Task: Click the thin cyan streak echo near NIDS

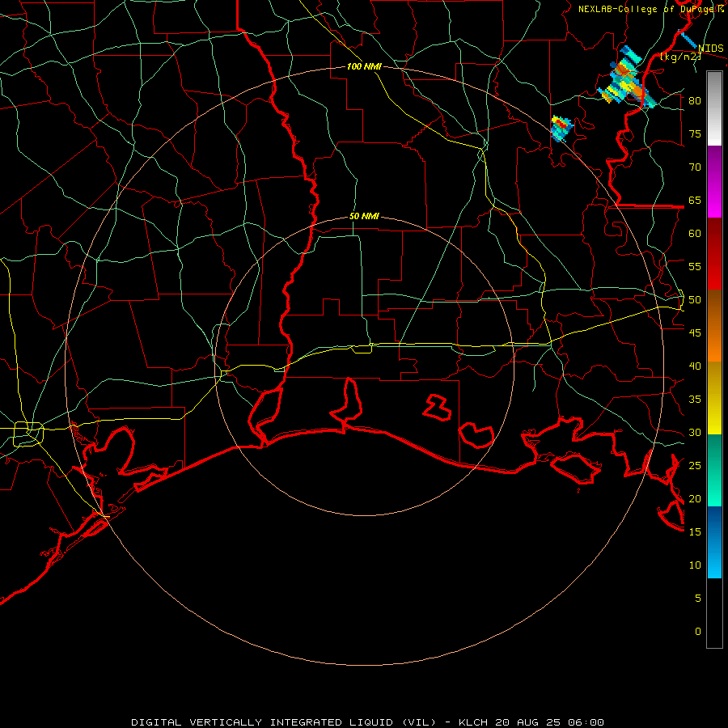Action: 688,39
